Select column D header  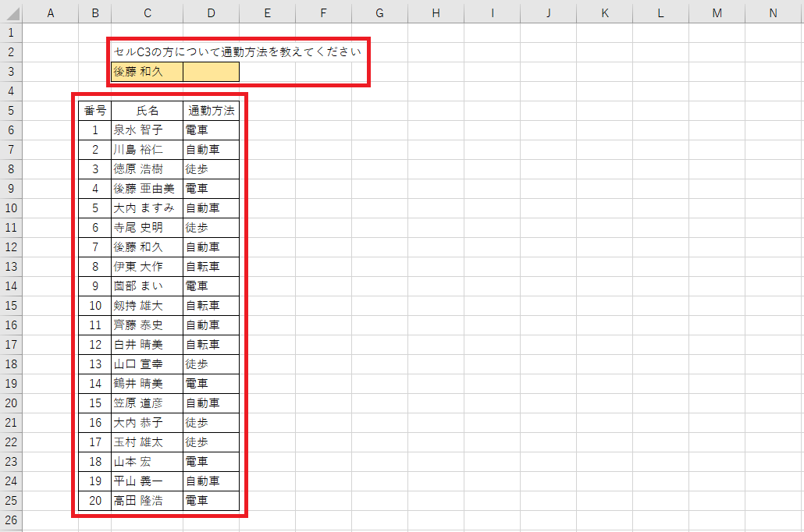(212, 12)
